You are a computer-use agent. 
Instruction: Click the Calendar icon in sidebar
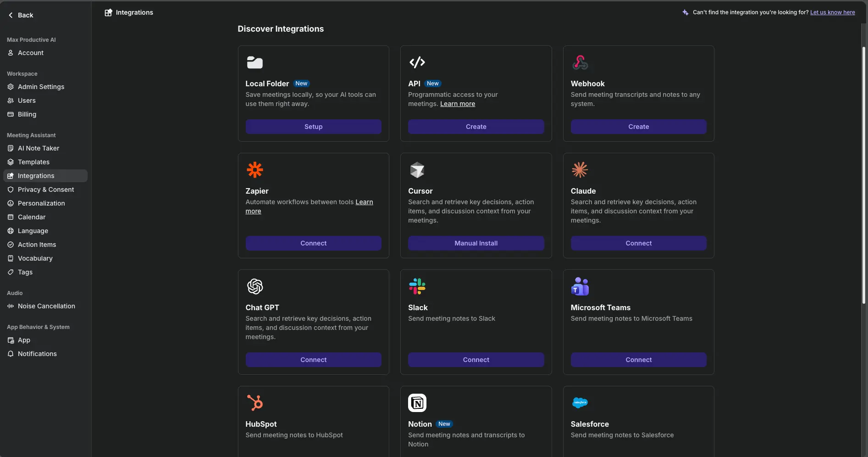[x=11, y=217]
